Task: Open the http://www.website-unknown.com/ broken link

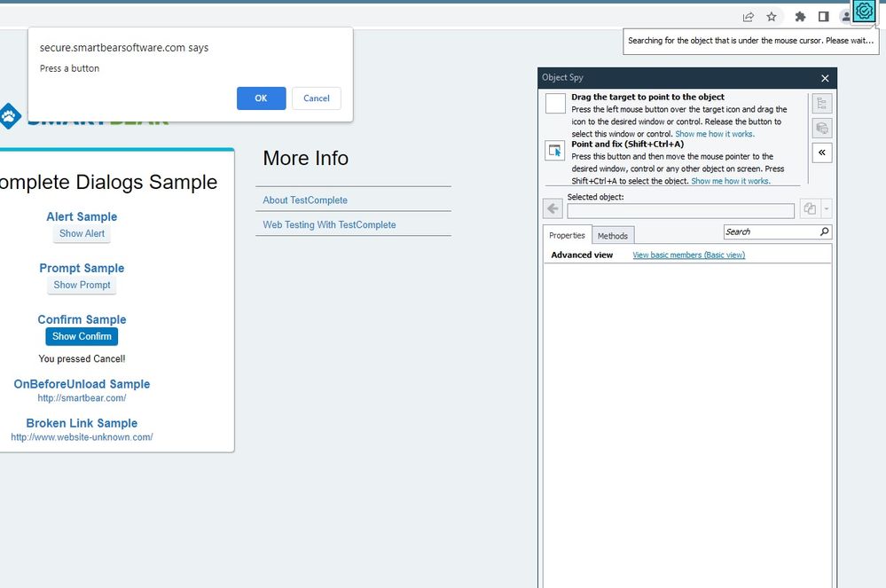Action: point(82,436)
